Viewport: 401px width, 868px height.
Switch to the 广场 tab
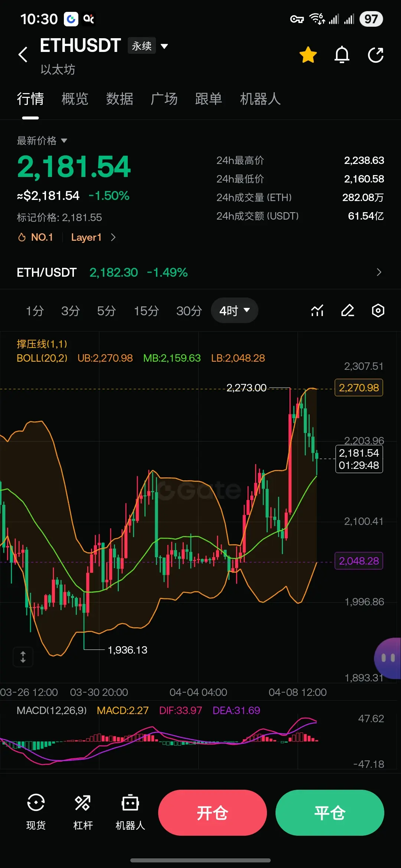click(x=164, y=99)
